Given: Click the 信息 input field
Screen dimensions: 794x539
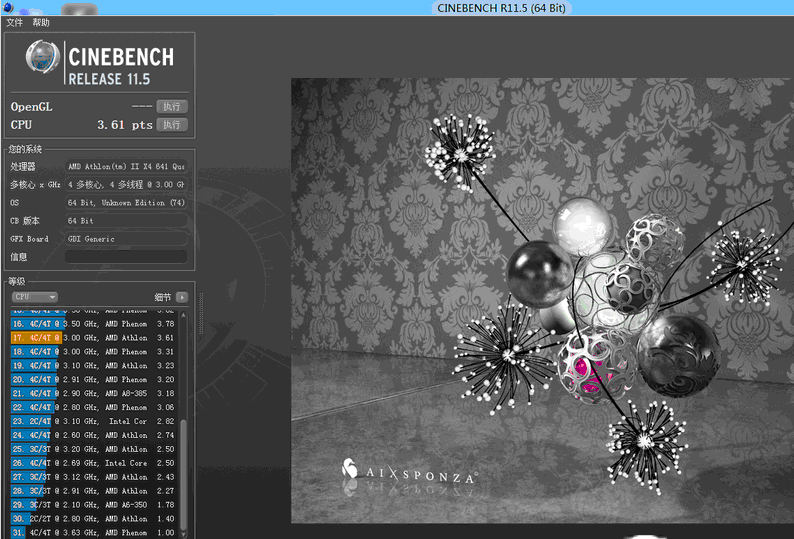Looking at the screenshot, I should click(x=126, y=257).
